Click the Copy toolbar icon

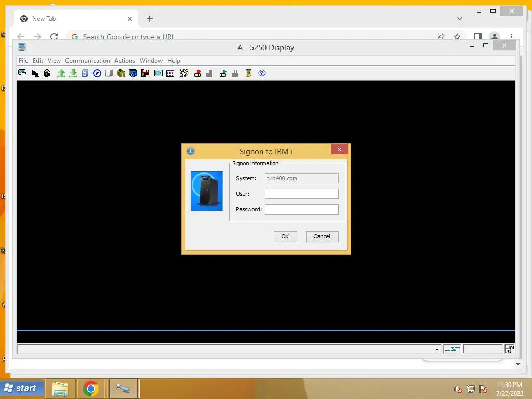click(36, 73)
